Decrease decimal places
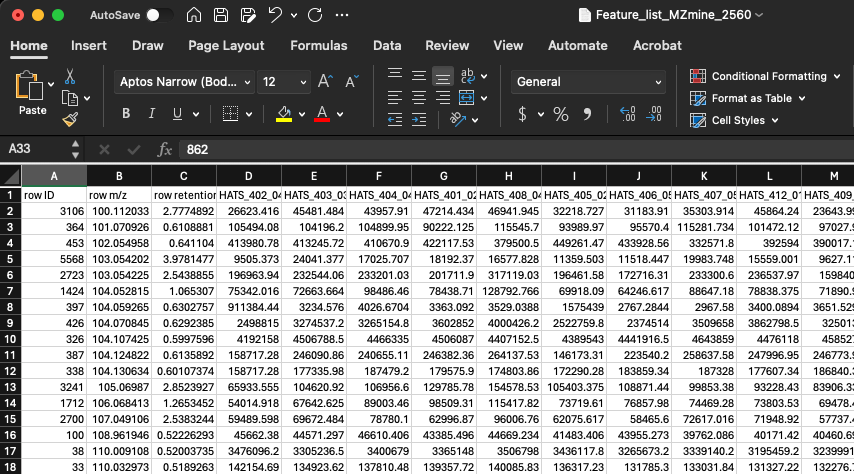The height and width of the screenshot is (474, 854). 654,114
